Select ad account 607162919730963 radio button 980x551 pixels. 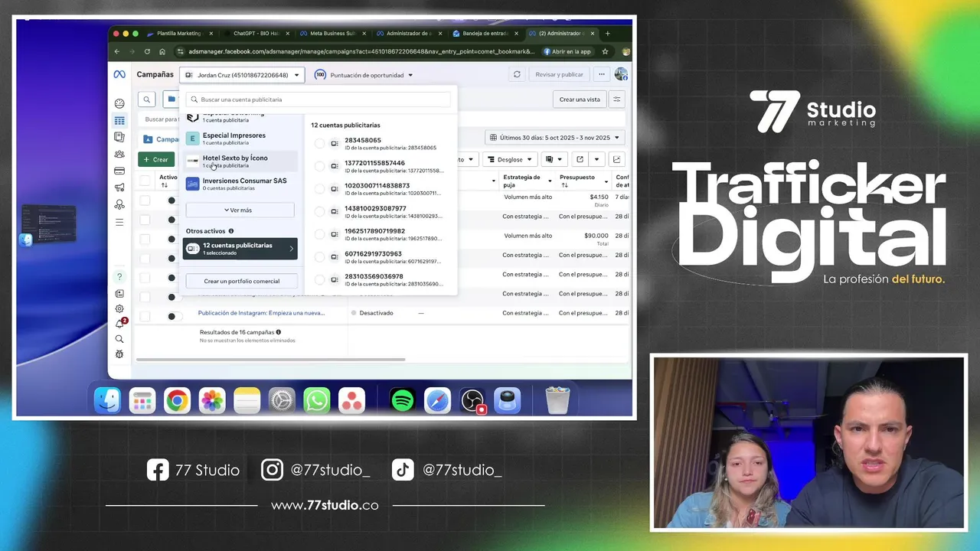[x=320, y=257]
